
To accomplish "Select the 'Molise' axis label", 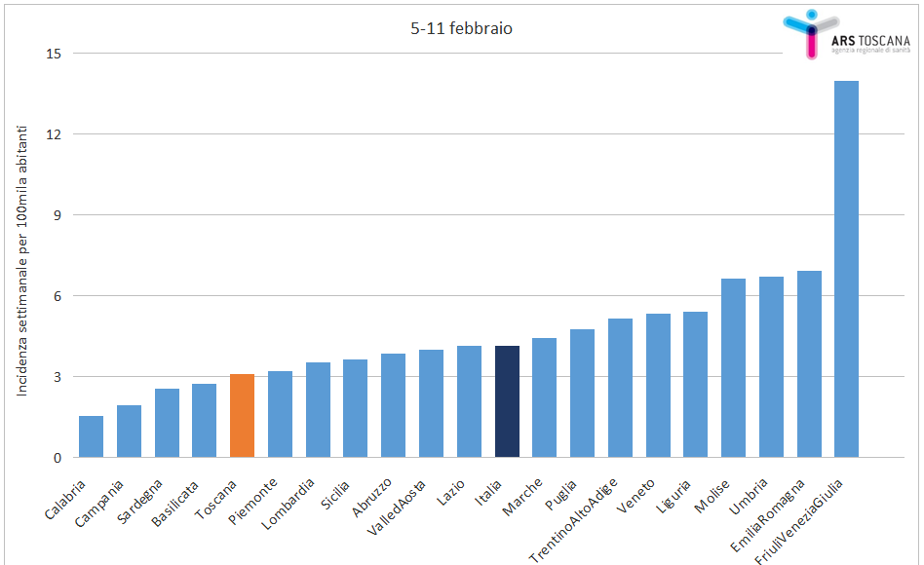I will click(x=712, y=496).
